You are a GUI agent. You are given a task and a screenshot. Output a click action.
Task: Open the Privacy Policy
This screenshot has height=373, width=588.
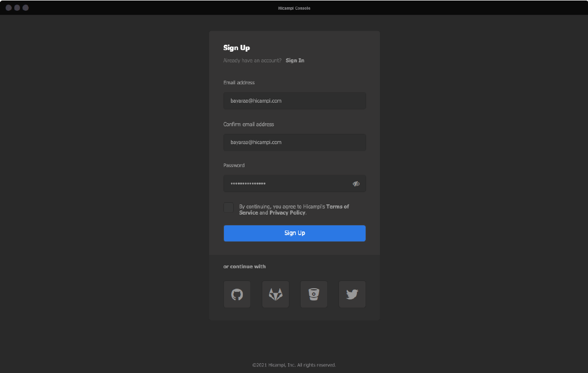point(286,212)
